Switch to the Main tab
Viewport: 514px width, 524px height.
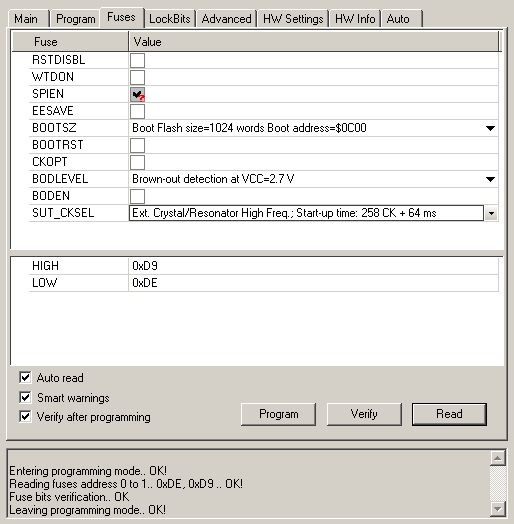click(x=28, y=19)
